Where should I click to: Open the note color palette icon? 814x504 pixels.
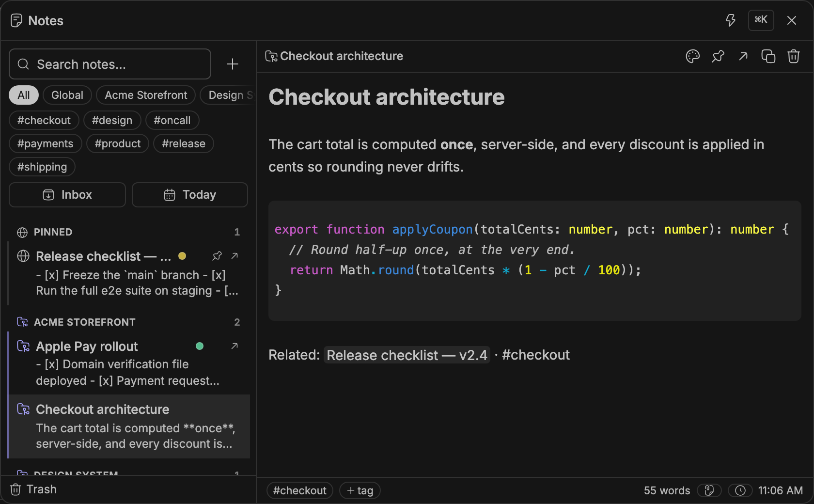point(693,56)
